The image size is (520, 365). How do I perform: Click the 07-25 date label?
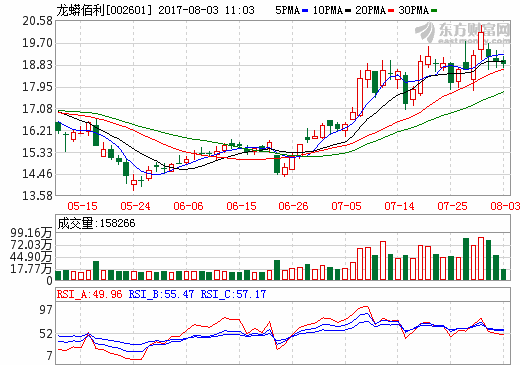(x=452, y=206)
